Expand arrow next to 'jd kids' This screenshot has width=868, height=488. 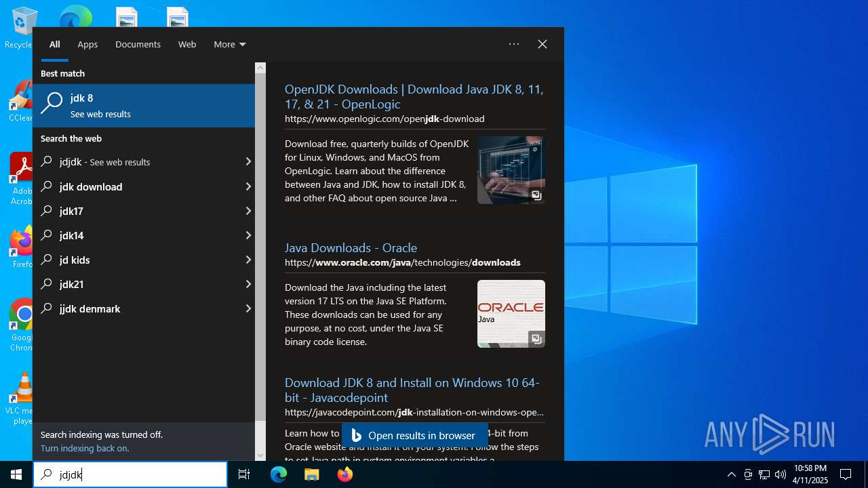point(248,260)
